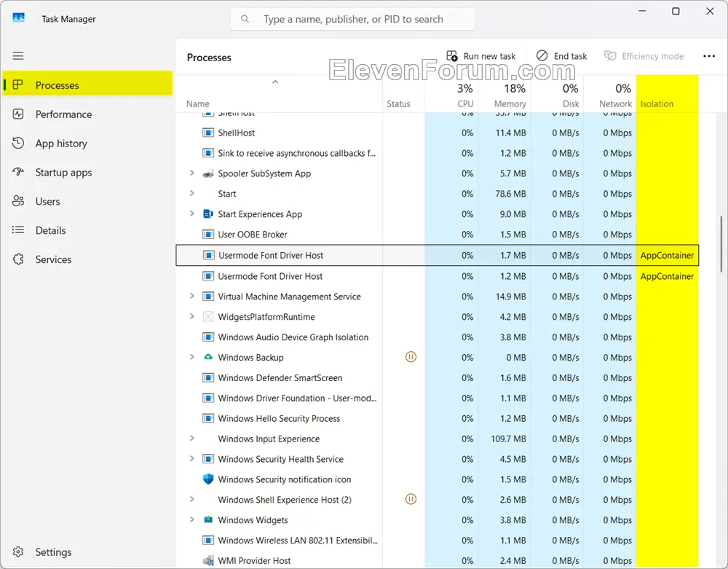The height and width of the screenshot is (569, 728).
Task: Sort by the Disk column header
Action: [x=557, y=94]
